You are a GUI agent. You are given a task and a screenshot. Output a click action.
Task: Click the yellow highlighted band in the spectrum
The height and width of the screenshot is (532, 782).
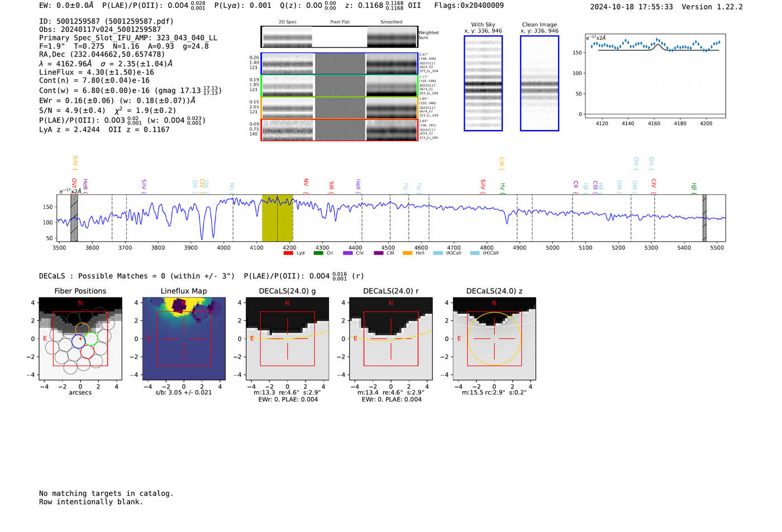pos(277,218)
